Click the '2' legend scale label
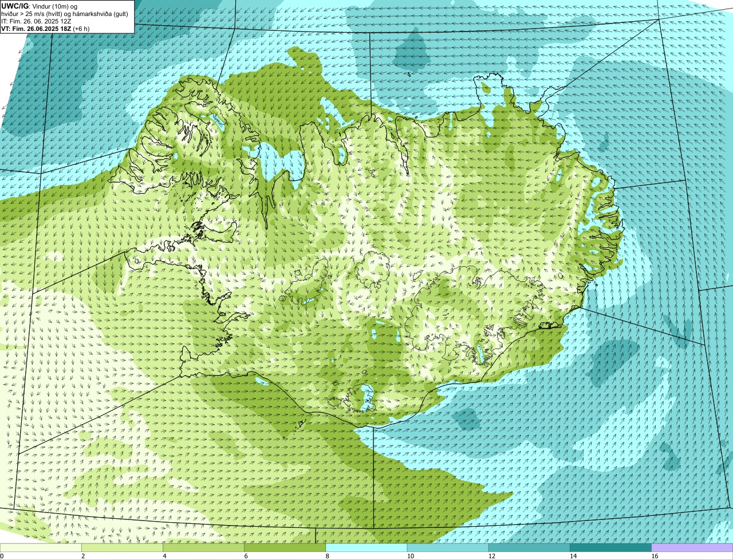 click(83, 556)
